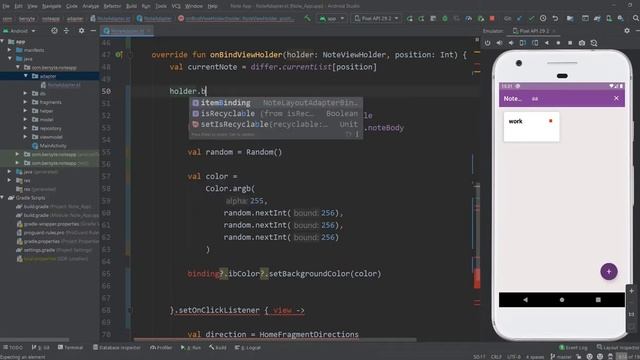This screenshot has width=640, height=360.
Task: Click the repository package in tree
Action: [47, 128]
